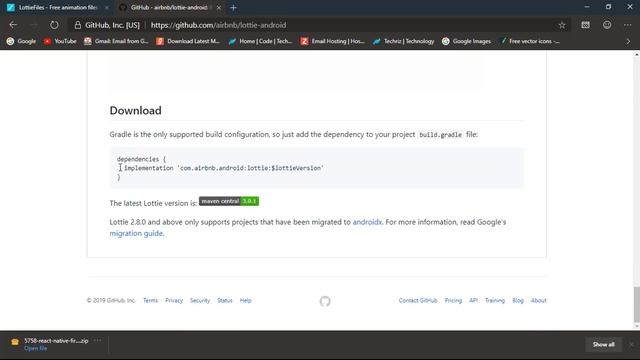Image resolution: width=640 pixels, height=360 pixels.
Task: Open the Pricing footer link
Action: (x=453, y=300)
